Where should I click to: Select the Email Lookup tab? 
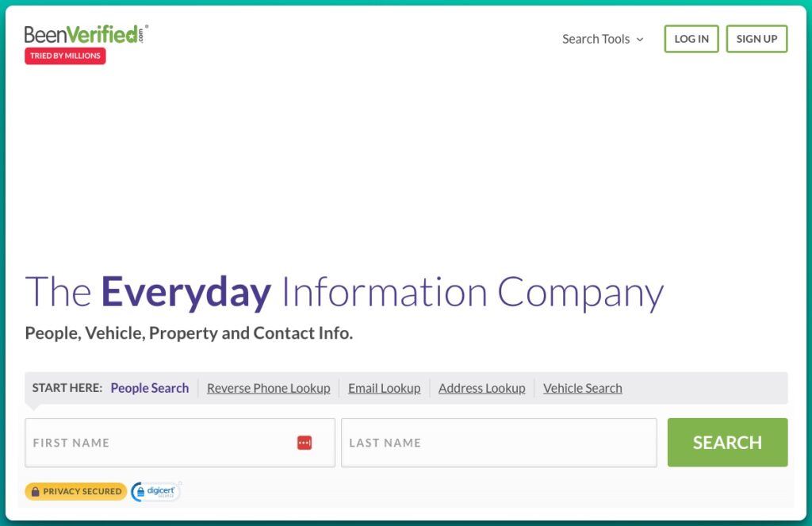point(384,388)
